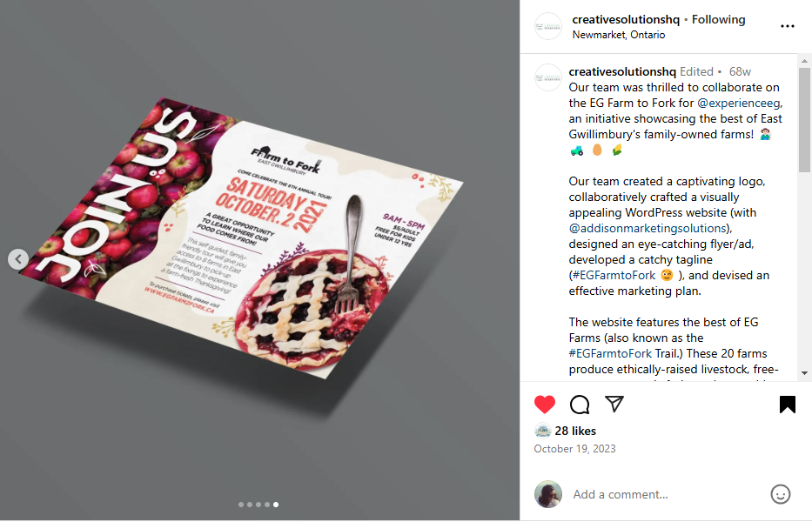Click the Add a comment field
The height and width of the screenshot is (522, 812).
click(x=667, y=494)
